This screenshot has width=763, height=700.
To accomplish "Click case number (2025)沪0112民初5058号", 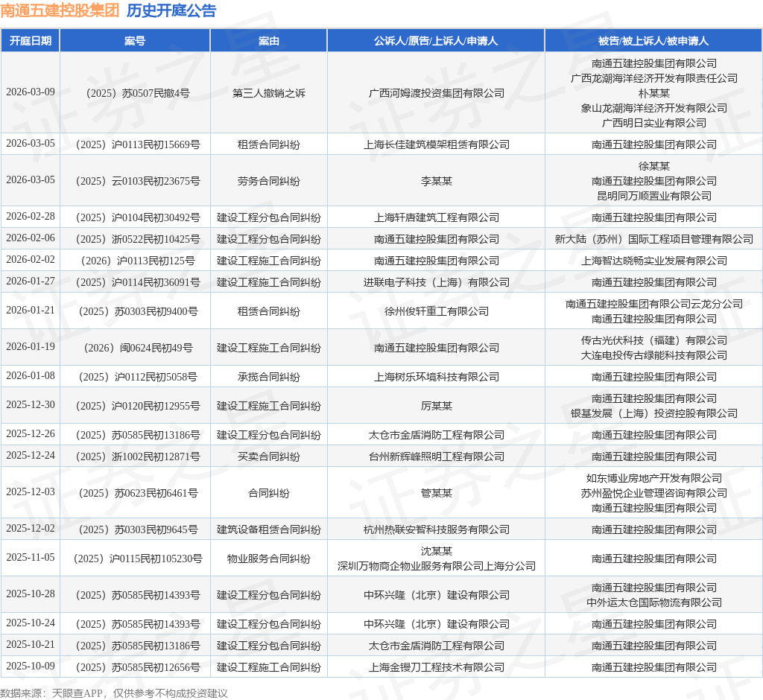I will [x=138, y=377].
